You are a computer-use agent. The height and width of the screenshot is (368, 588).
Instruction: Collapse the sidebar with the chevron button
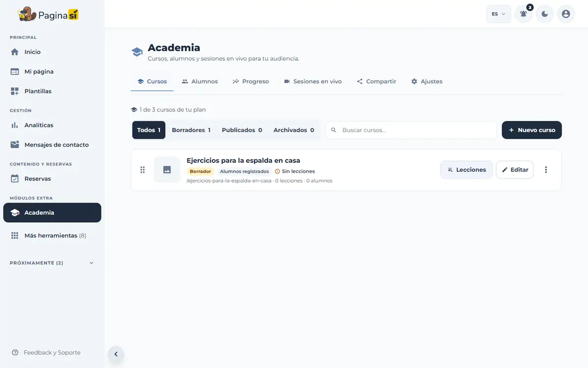pos(116,354)
